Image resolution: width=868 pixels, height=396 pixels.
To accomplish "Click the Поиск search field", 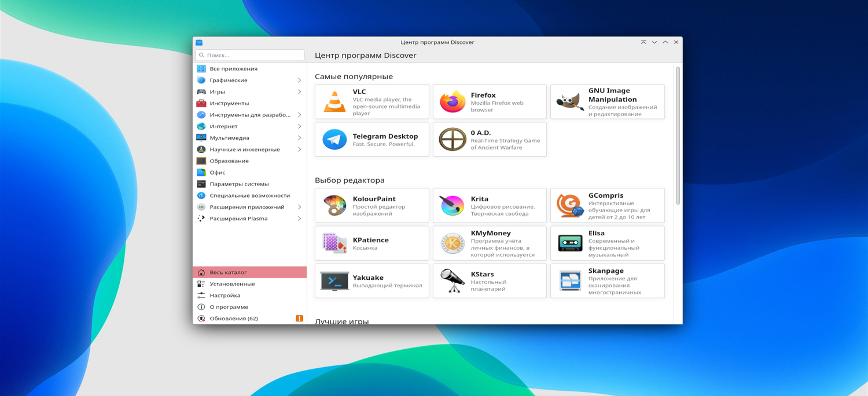I will (x=250, y=55).
